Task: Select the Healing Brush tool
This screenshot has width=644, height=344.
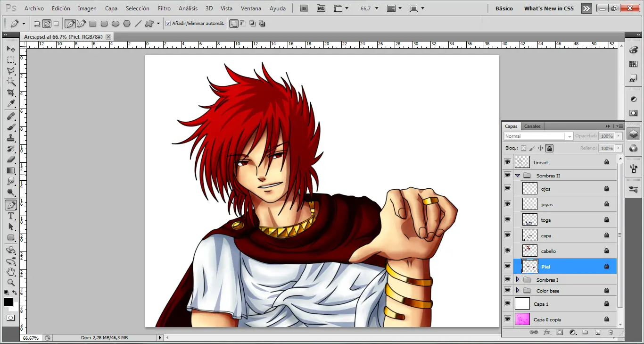Action: 10,116
